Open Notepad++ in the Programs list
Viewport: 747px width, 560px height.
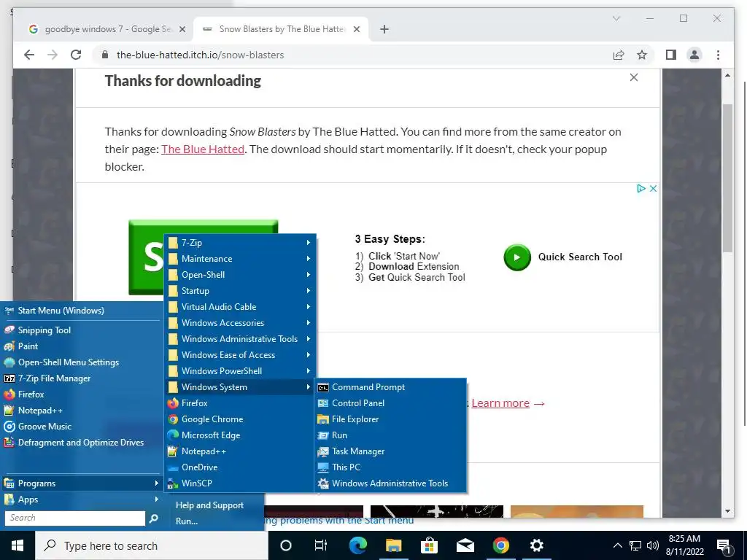239,451
